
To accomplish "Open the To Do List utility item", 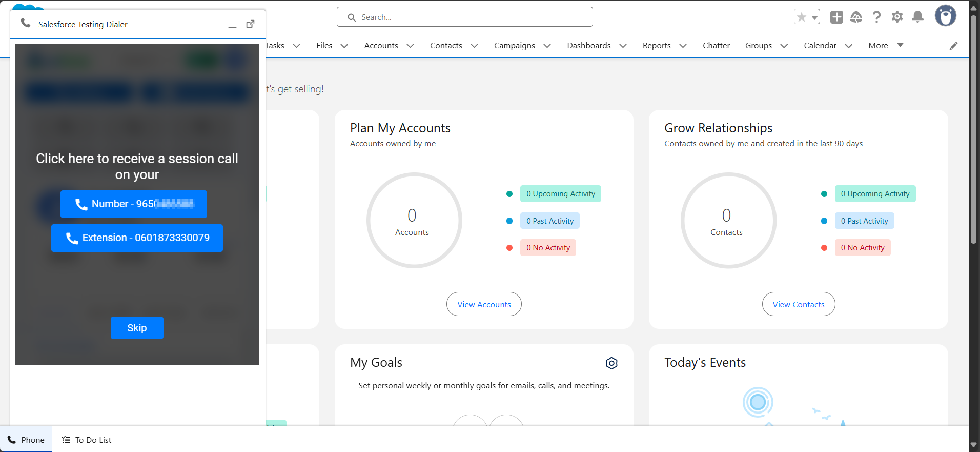I will coord(87,440).
